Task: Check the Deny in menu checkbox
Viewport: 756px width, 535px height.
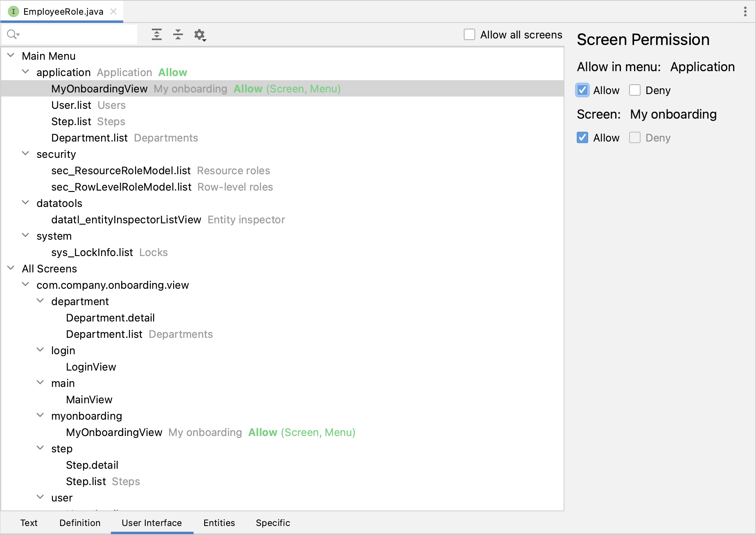Action: click(635, 90)
